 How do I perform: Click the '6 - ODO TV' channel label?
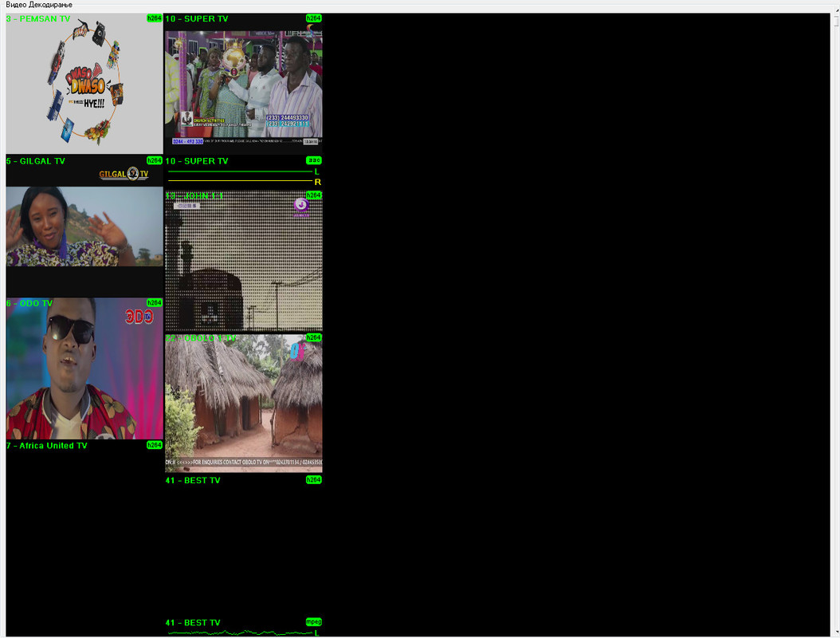point(29,304)
